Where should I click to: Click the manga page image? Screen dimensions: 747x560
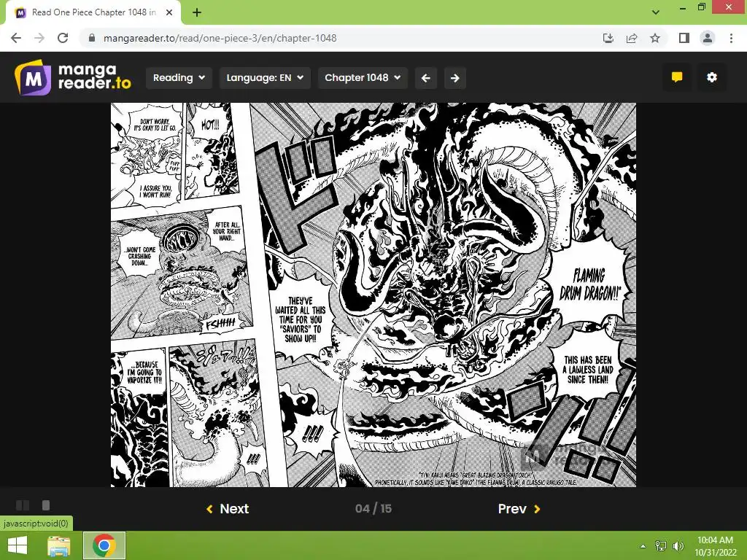373,295
